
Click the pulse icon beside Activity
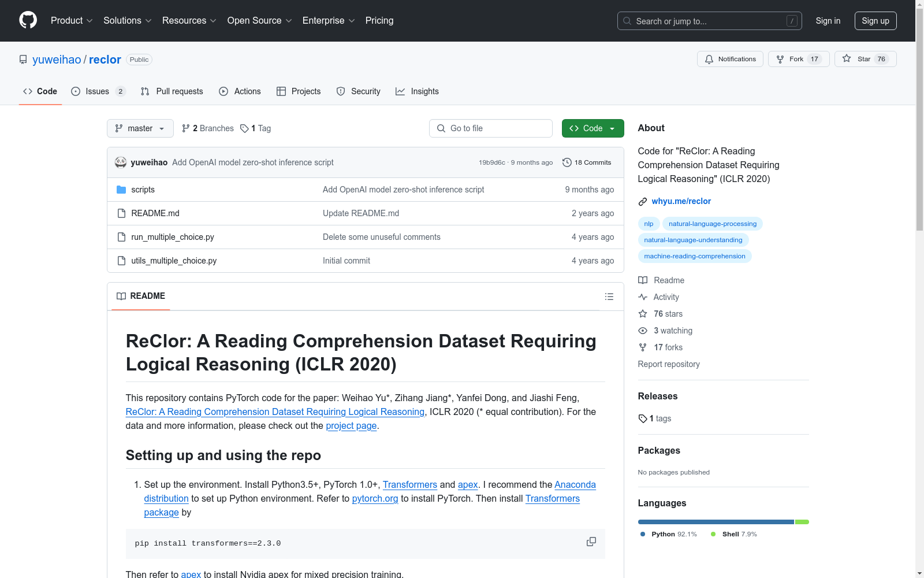pyautogui.click(x=643, y=297)
